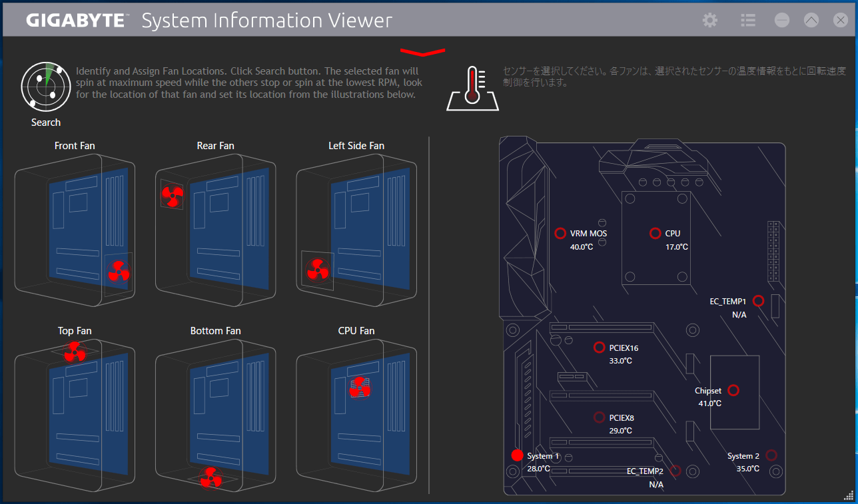
Task: Click the Top Fan label
Action: tap(75, 331)
